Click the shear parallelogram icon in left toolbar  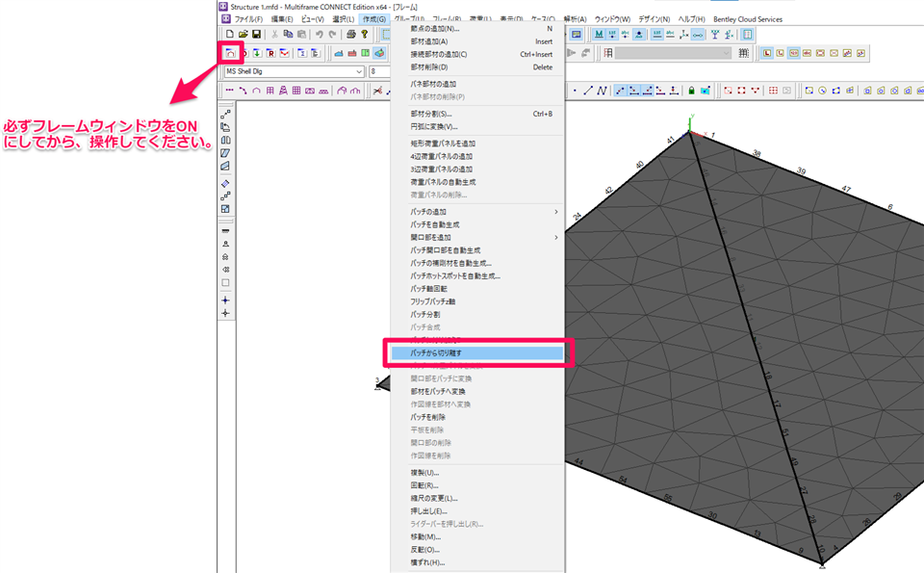pyautogui.click(x=225, y=153)
